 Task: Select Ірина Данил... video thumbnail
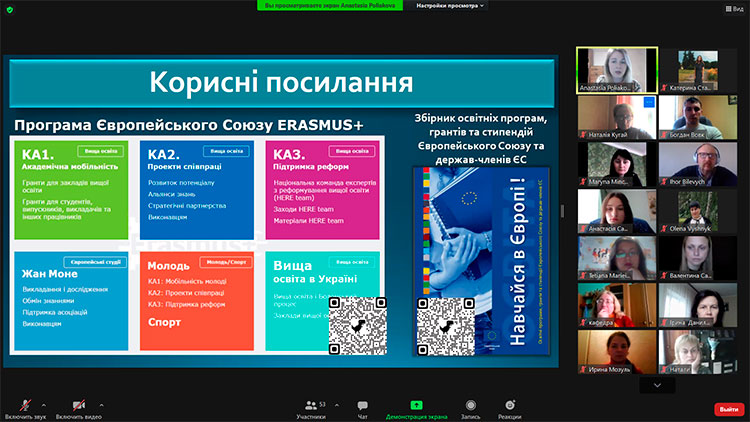point(698,305)
